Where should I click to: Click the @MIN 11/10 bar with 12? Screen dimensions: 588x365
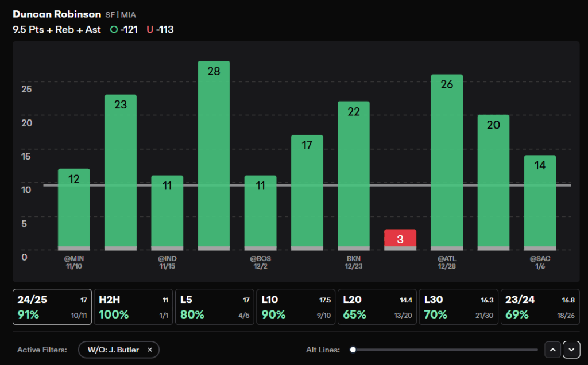click(74, 209)
